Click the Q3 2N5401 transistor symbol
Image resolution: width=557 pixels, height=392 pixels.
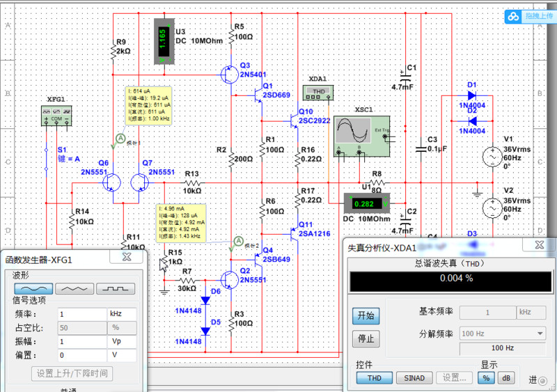[x=229, y=74]
